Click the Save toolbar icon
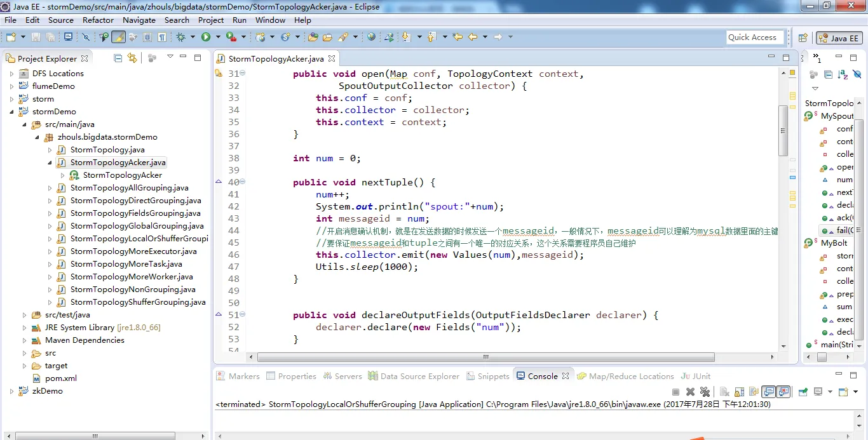Screen dimensions: 868x440 pyautogui.click(x=36, y=37)
